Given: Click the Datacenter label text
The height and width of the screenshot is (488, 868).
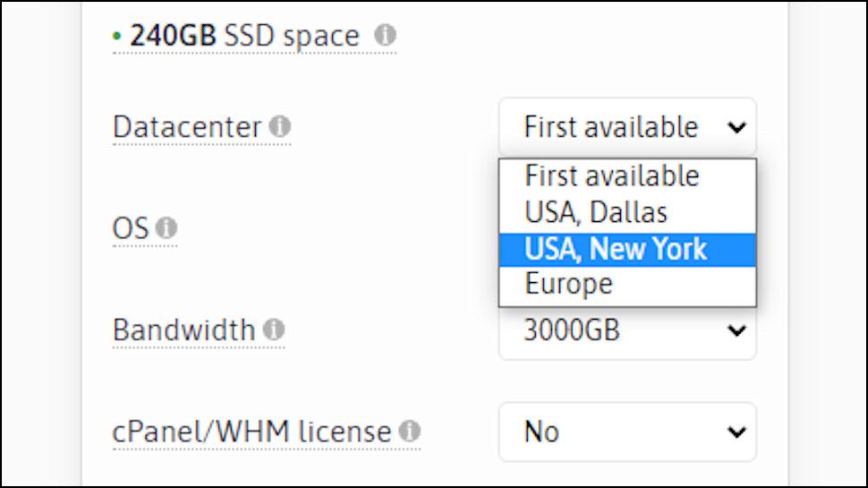Looking at the screenshot, I should [186, 127].
